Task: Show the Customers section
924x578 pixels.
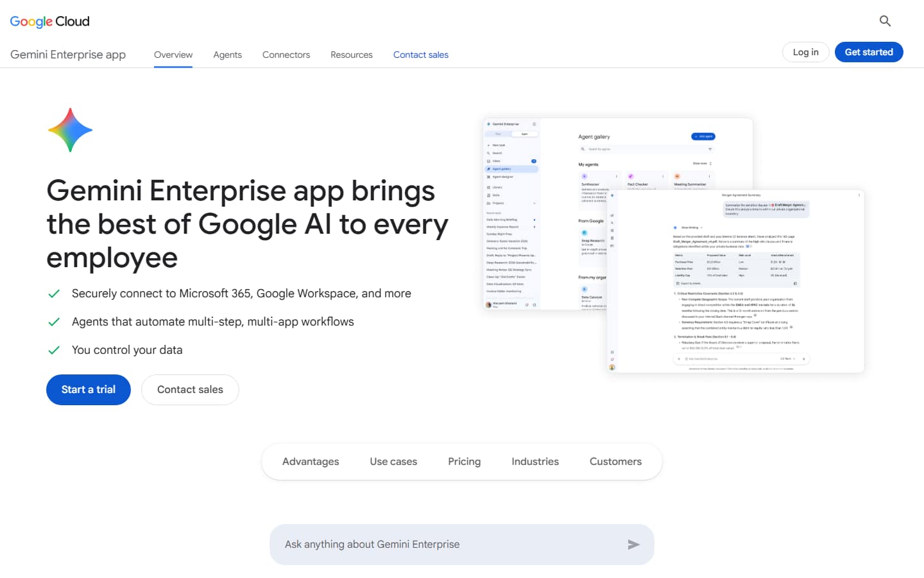Action: click(x=615, y=462)
